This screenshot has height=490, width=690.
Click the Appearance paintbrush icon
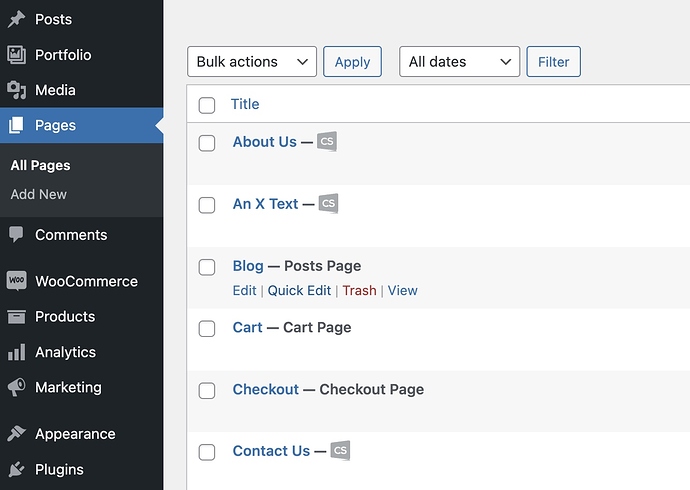[16, 434]
